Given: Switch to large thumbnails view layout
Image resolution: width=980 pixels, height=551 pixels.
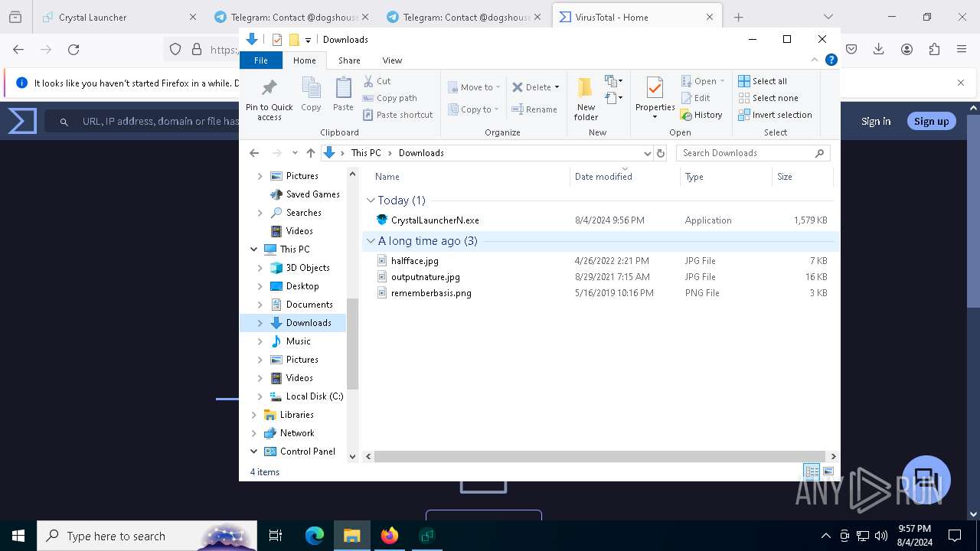Looking at the screenshot, I should [x=828, y=471].
